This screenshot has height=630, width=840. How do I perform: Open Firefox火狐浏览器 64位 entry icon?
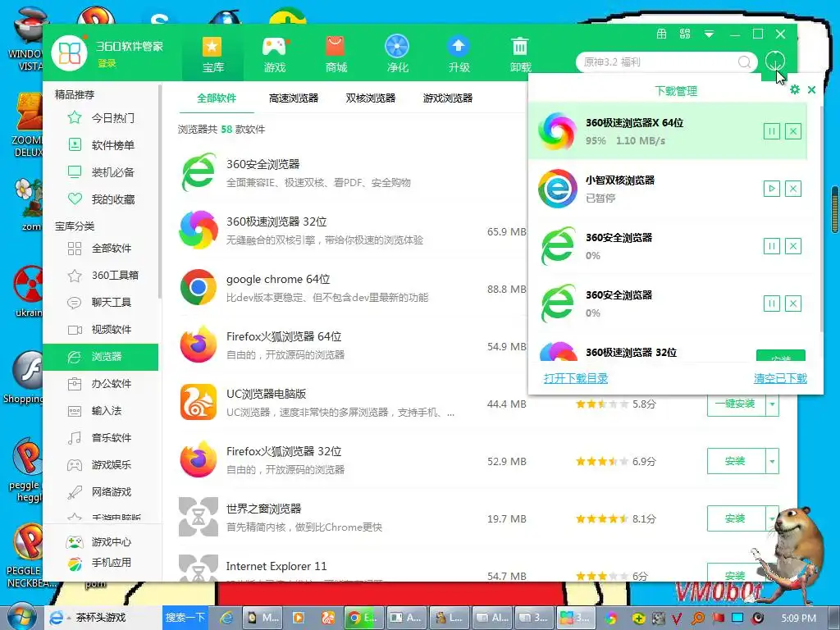[199, 345]
